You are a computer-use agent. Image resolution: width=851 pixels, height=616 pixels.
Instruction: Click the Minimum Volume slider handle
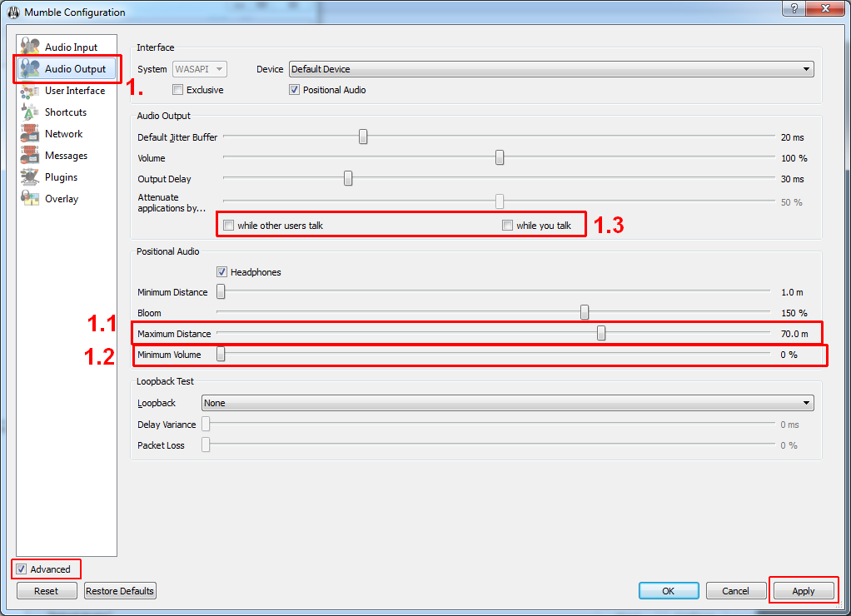click(x=221, y=354)
